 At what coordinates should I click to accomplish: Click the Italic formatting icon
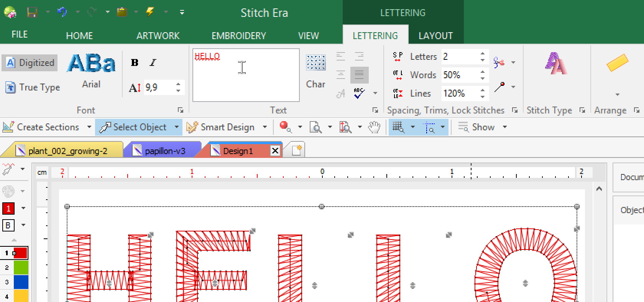tap(153, 62)
